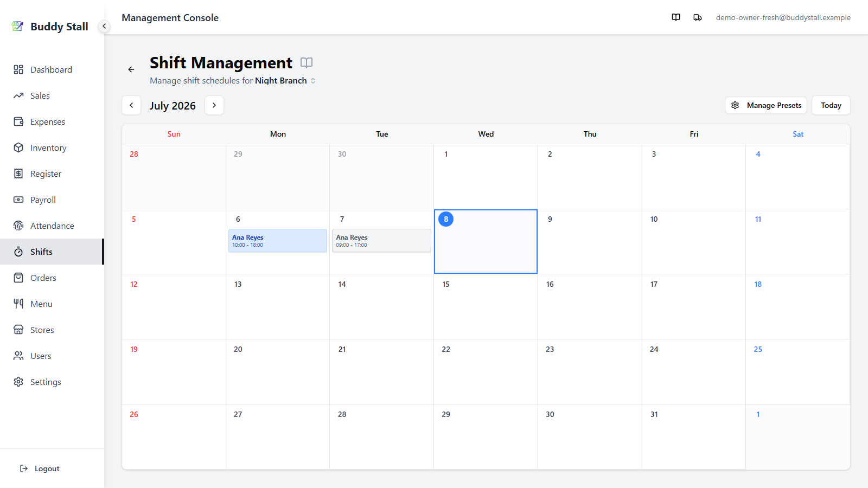Image resolution: width=868 pixels, height=488 pixels.
Task: Open the Register menu item
Action: (x=52, y=174)
